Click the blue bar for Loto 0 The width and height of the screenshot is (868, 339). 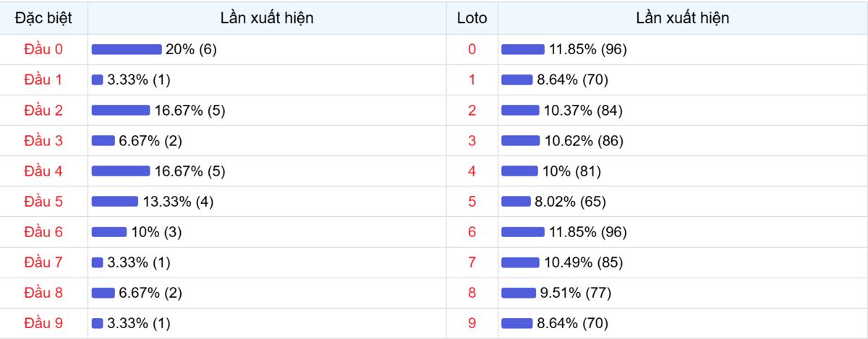(523, 49)
